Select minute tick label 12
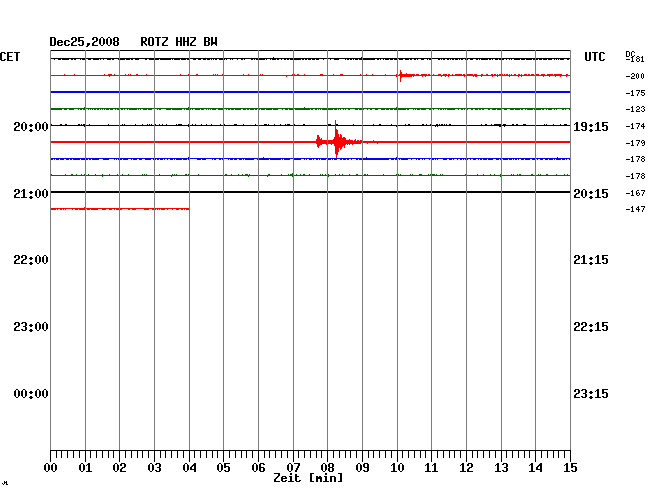Viewport: 650px width, 494px height. click(x=466, y=468)
